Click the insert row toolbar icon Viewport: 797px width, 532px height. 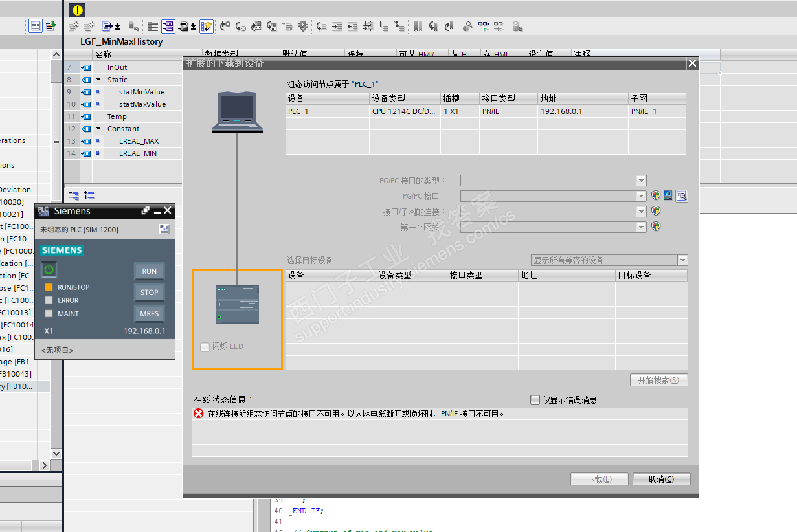coord(74,27)
